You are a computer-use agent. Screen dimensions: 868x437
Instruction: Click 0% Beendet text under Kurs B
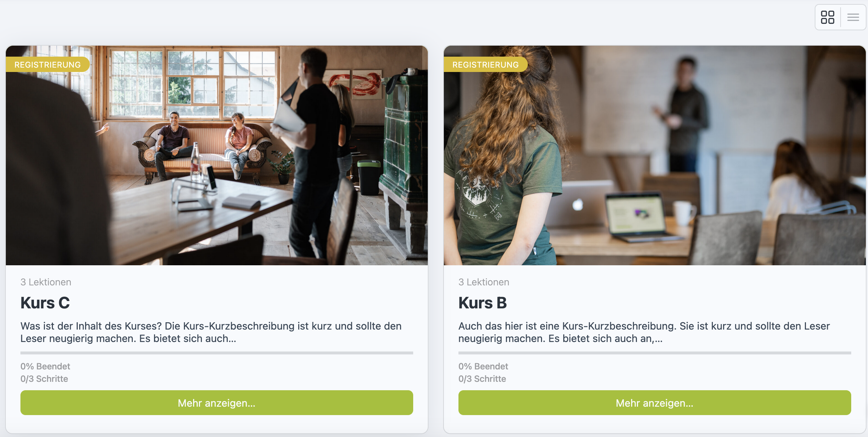(x=483, y=366)
